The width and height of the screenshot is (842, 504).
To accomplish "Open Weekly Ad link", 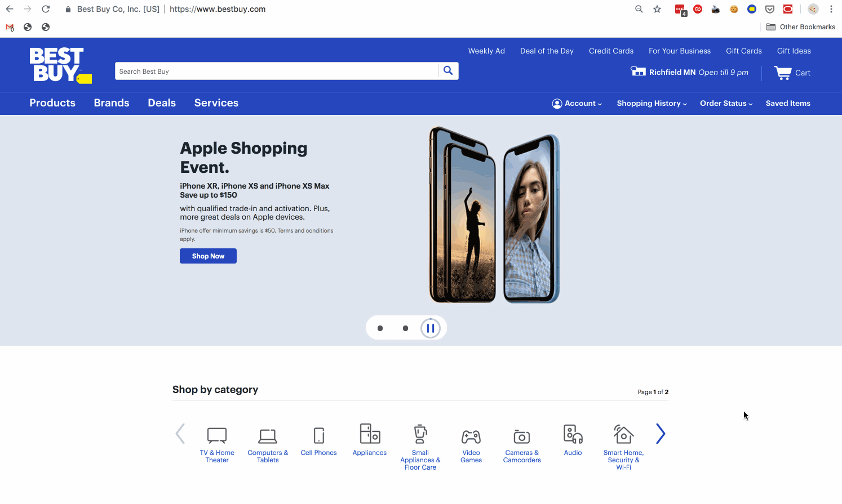I will 486,51.
